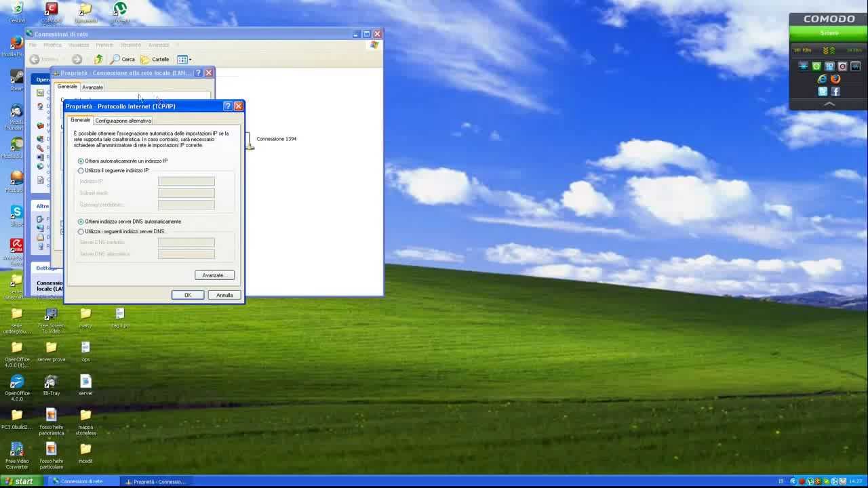Open the Steam desktop shortcut

[x=16, y=80]
